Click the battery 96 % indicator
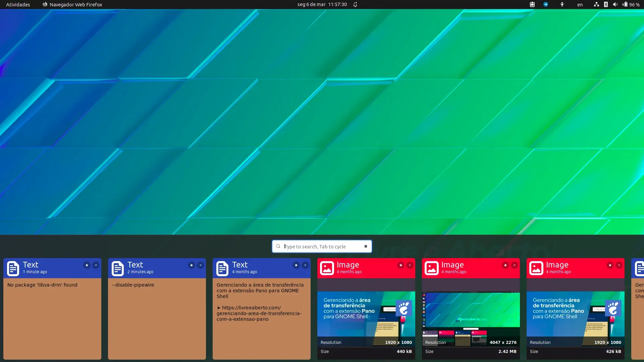 pos(631,4)
